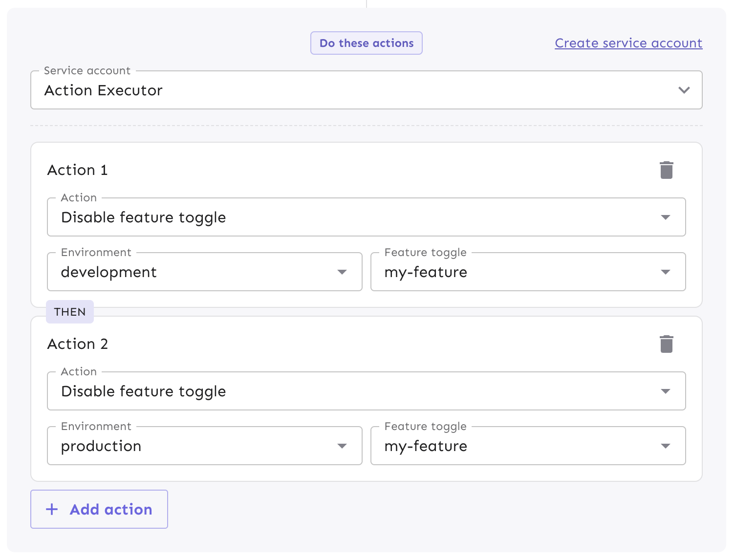Open the development Environment dropdown
This screenshot has width=735, height=560.
(204, 272)
